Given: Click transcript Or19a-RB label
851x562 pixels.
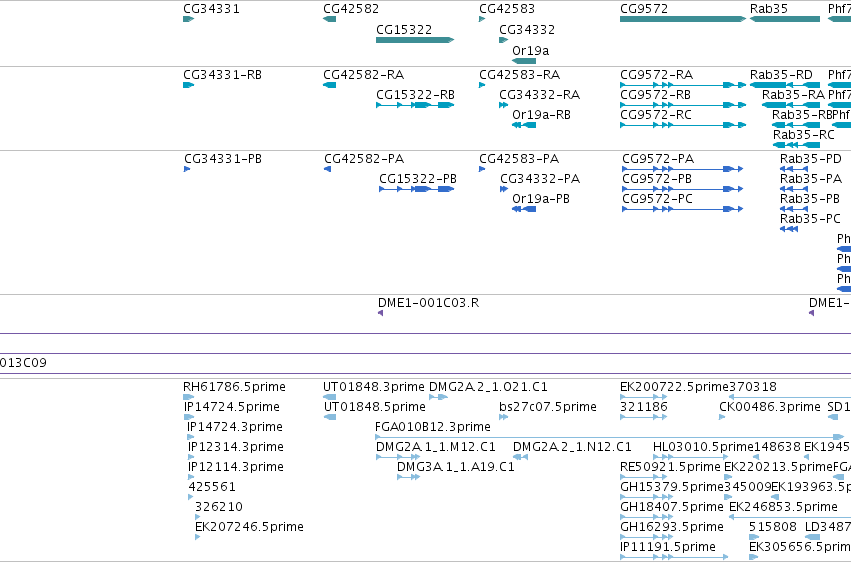Looking at the screenshot, I should click(541, 114).
